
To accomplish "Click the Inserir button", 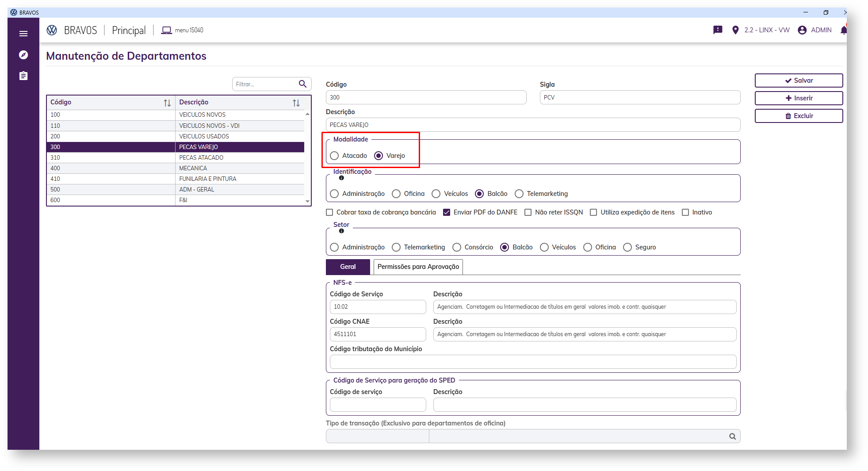I will 799,98.
